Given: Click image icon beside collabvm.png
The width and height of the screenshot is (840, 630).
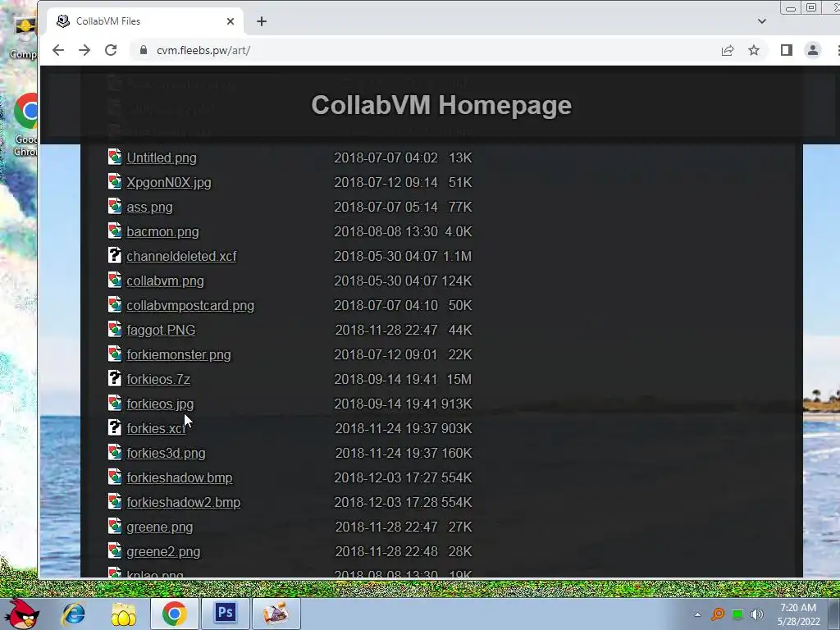Looking at the screenshot, I should tap(115, 281).
